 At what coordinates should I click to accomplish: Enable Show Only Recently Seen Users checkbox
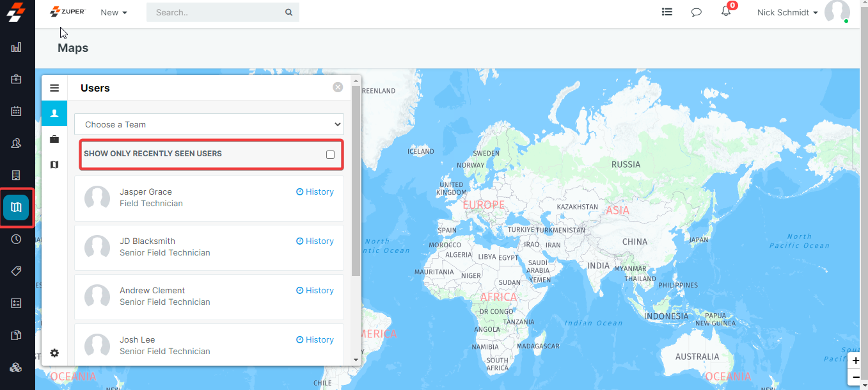point(330,154)
